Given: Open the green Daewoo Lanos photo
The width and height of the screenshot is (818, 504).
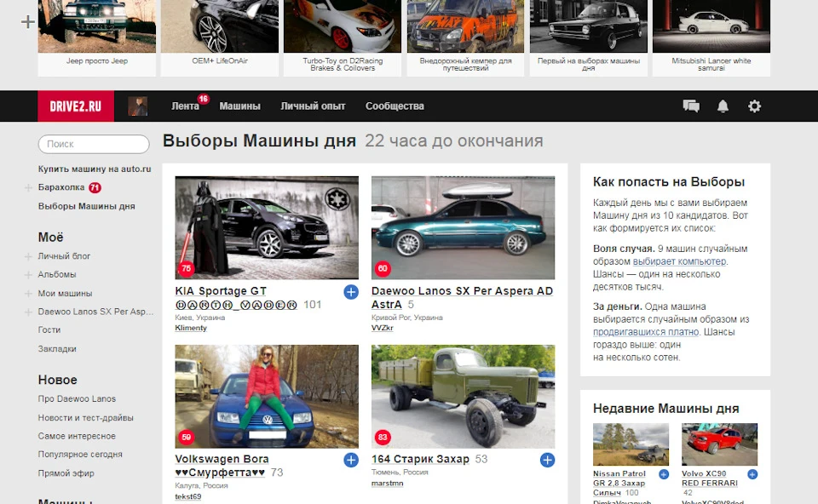Looking at the screenshot, I should 463,228.
